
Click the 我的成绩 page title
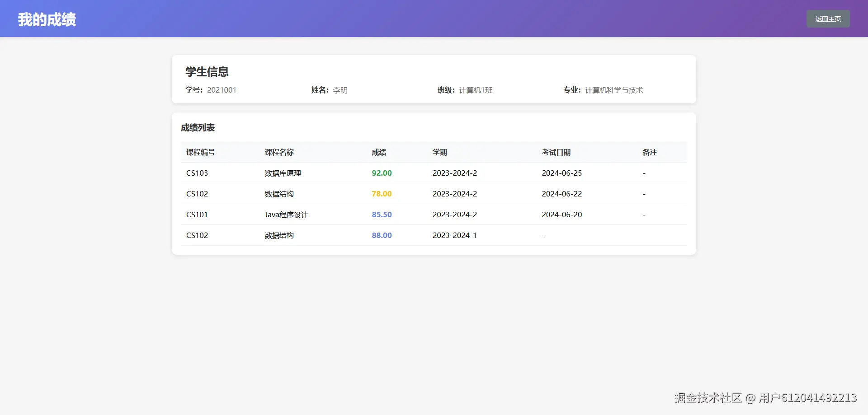[47, 19]
